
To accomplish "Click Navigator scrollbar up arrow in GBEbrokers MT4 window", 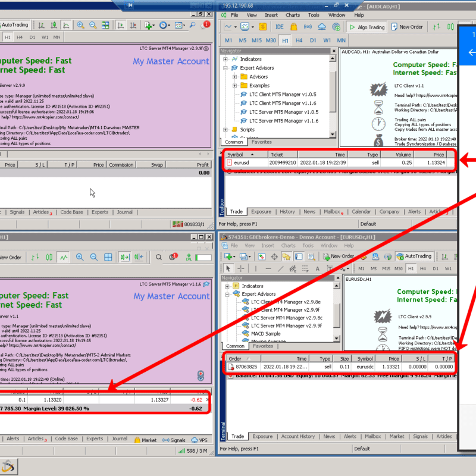I will [x=336, y=286].
